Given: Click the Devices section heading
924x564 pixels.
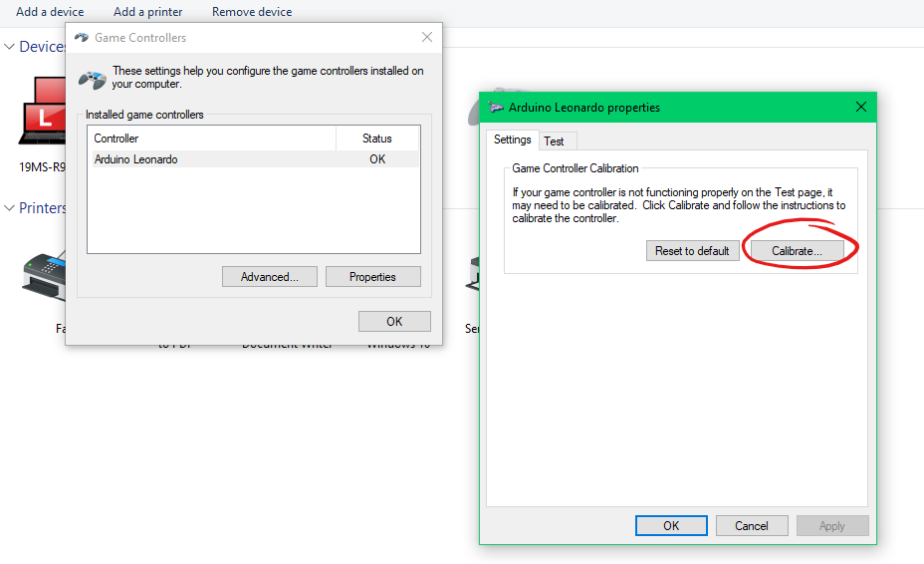Looking at the screenshot, I should [42, 47].
